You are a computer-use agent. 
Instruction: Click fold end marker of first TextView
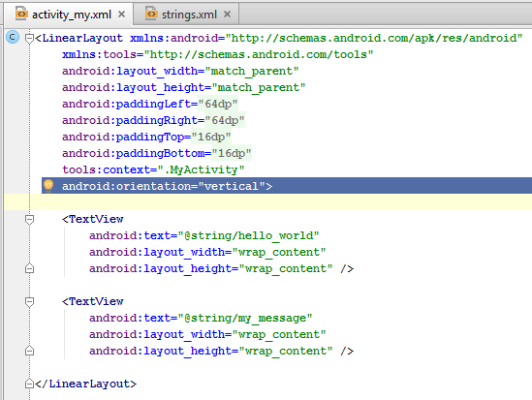(x=29, y=268)
